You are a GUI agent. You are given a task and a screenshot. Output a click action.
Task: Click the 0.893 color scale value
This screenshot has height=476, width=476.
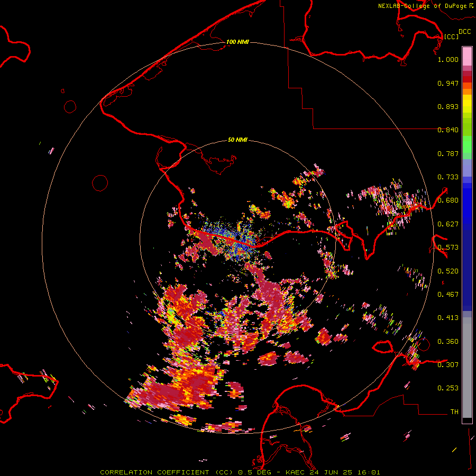[x=448, y=106]
